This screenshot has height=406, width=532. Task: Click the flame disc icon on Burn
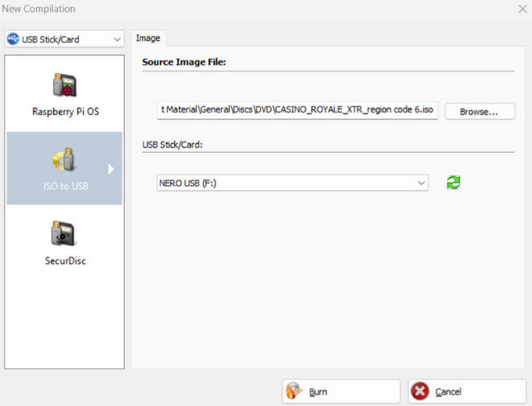click(294, 391)
